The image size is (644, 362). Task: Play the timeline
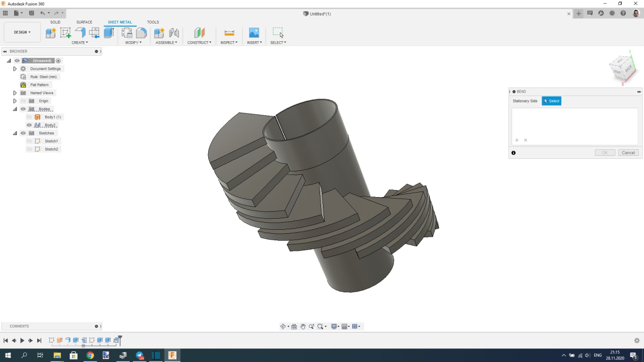tap(22, 340)
